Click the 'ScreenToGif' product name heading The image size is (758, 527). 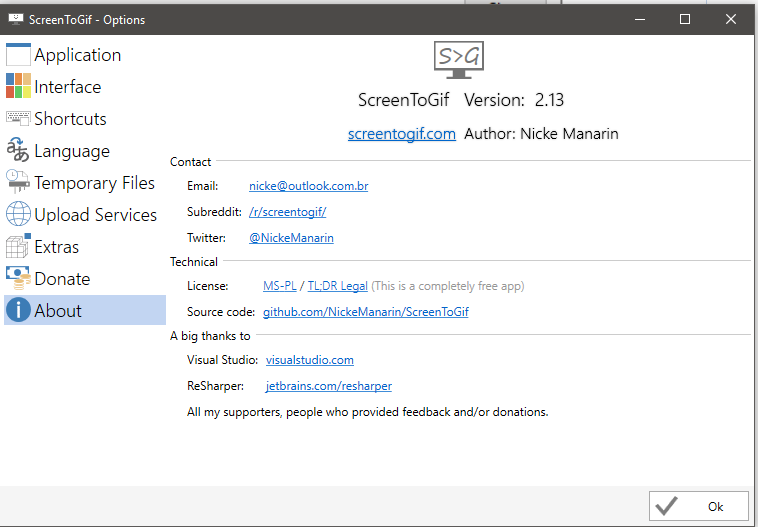404,100
